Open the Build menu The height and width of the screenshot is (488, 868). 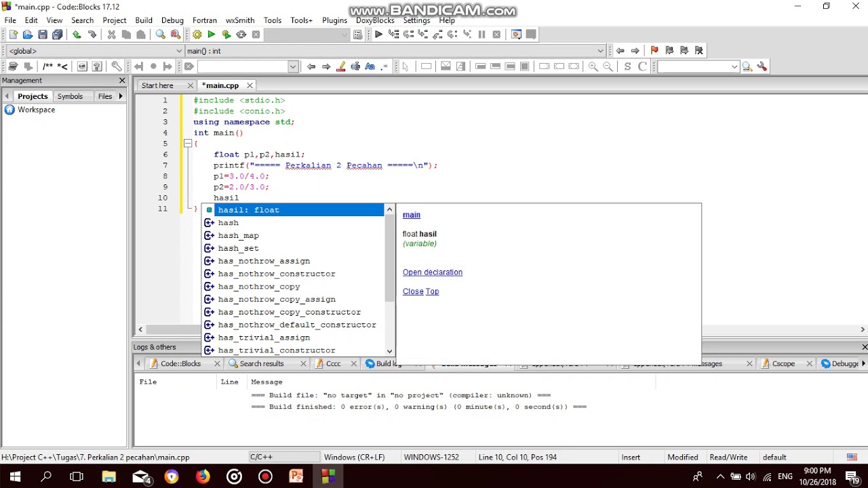coord(144,20)
